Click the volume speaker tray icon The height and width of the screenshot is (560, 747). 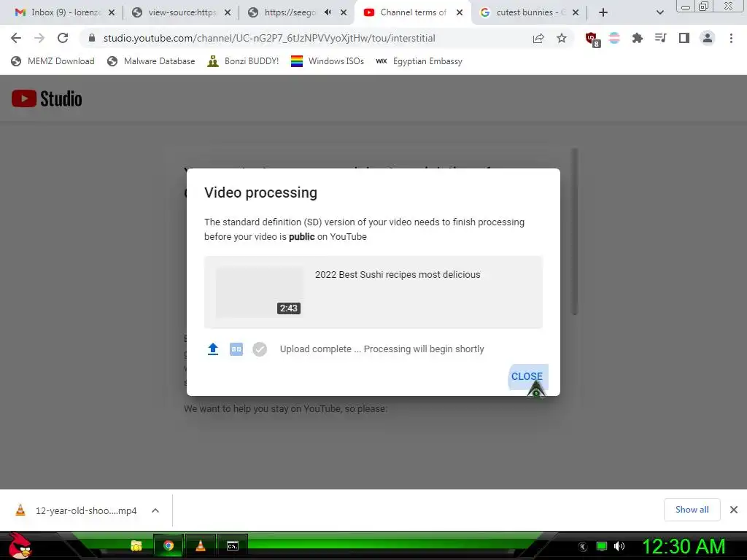pos(619,546)
